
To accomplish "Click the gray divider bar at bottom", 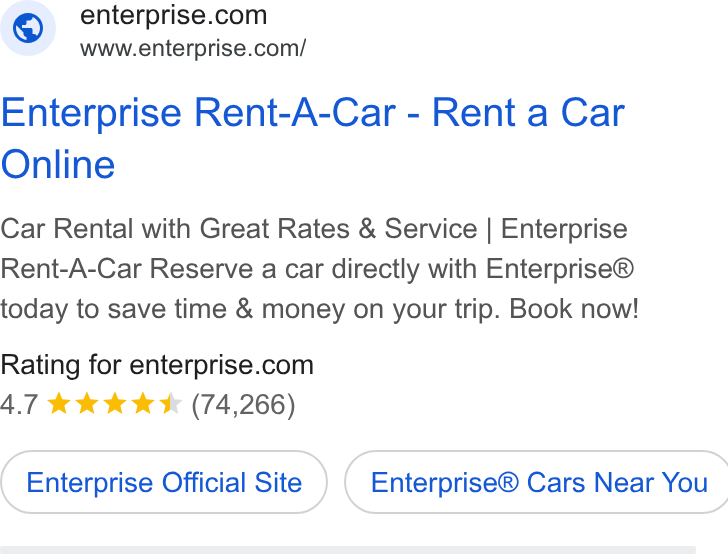I will (348, 550).
